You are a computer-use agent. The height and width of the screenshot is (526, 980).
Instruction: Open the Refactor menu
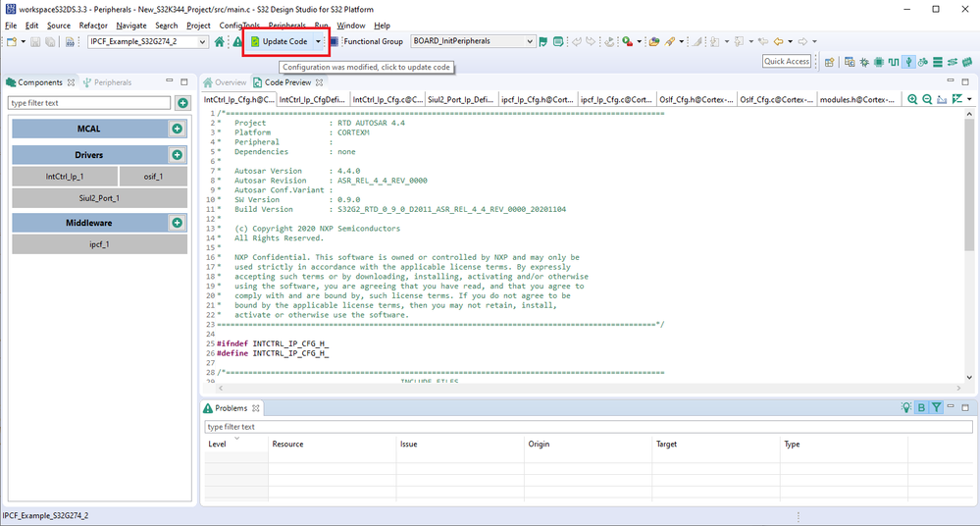pos(93,26)
